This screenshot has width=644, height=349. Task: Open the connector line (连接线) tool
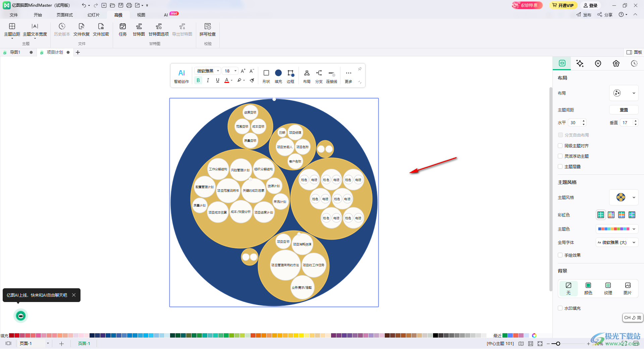(331, 76)
